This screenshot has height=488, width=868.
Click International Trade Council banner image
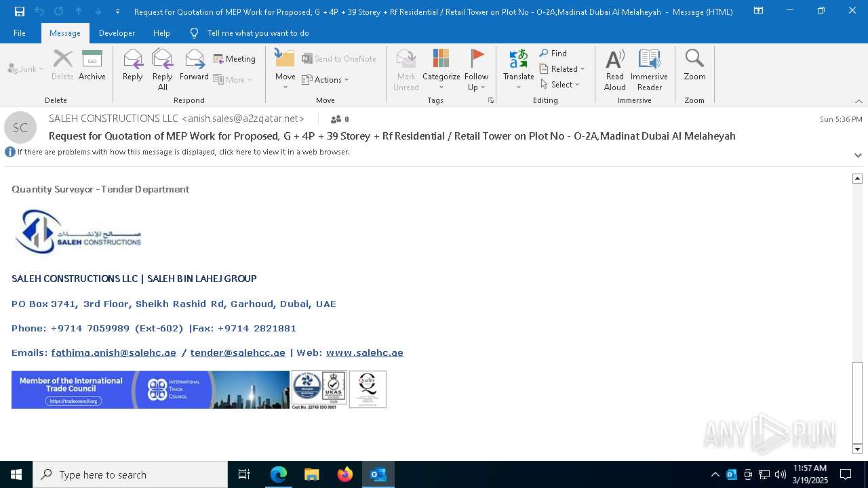pyautogui.click(x=151, y=390)
